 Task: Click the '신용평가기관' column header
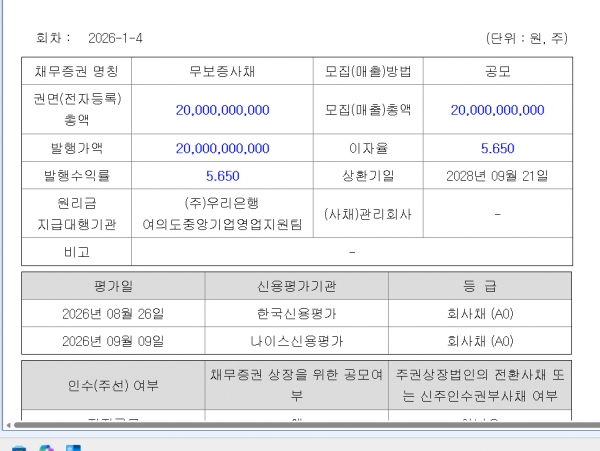[297, 286]
